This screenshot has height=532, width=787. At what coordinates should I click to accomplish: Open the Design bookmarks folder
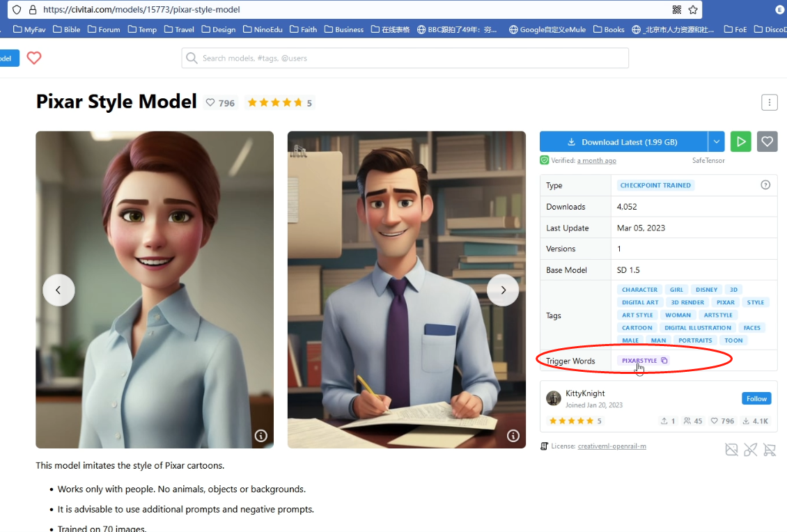[219, 29]
